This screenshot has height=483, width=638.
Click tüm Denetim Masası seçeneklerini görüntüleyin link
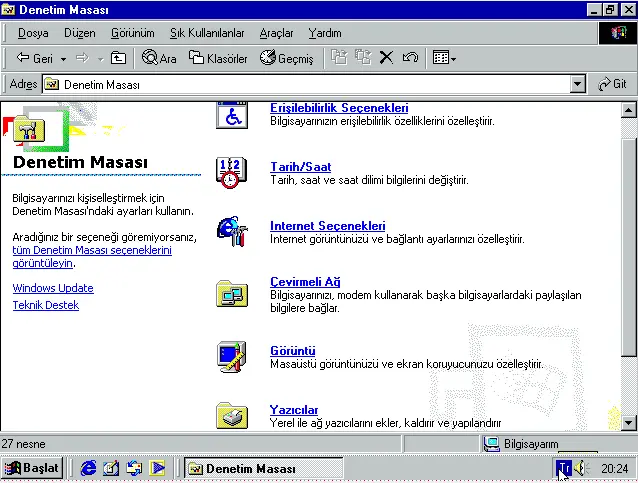[92, 256]
